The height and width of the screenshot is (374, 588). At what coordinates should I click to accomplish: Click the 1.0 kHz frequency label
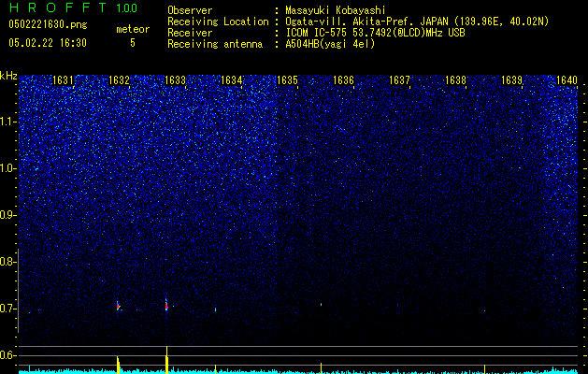point(7,168)
